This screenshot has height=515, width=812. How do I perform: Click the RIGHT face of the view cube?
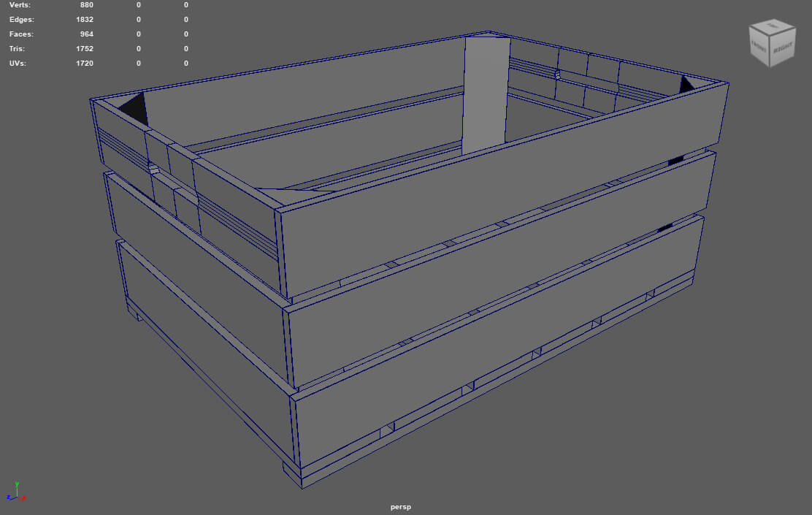point(783,49)
